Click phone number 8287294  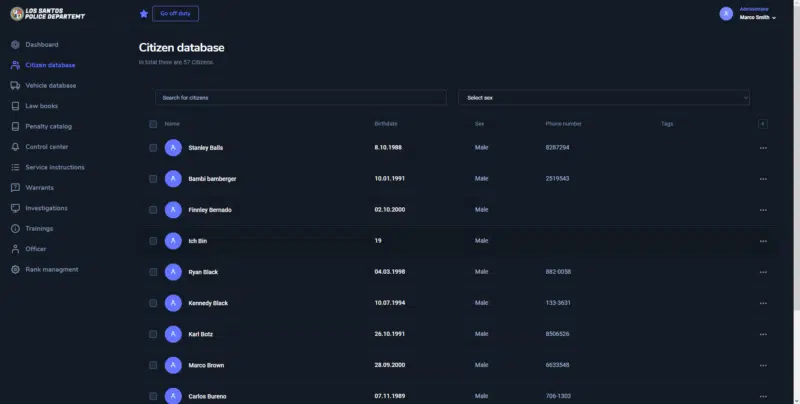[557, 147]
